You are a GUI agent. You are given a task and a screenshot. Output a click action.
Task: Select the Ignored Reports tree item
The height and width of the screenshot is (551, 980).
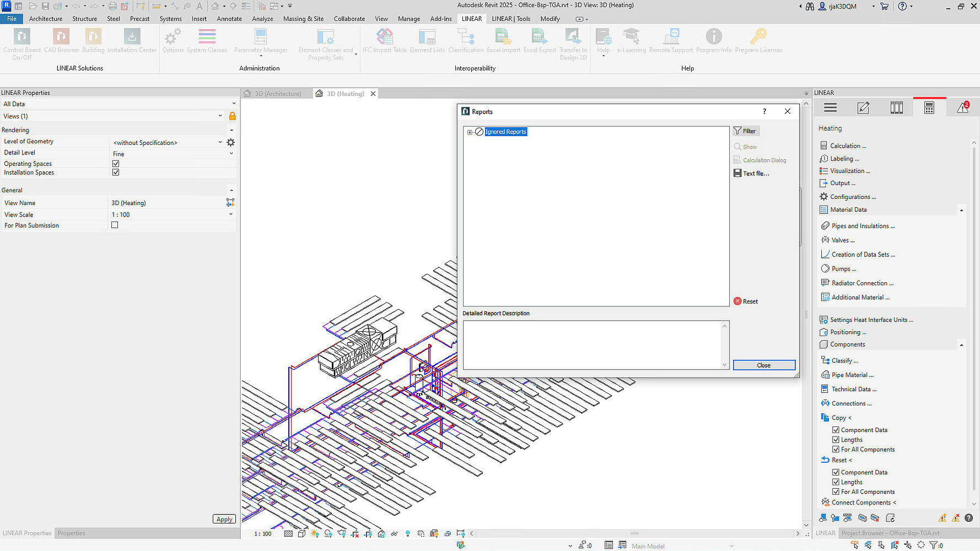point(505,132)
